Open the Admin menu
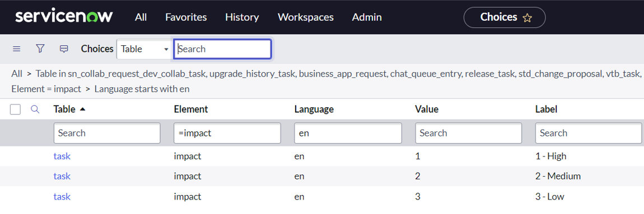 (367, 17)
